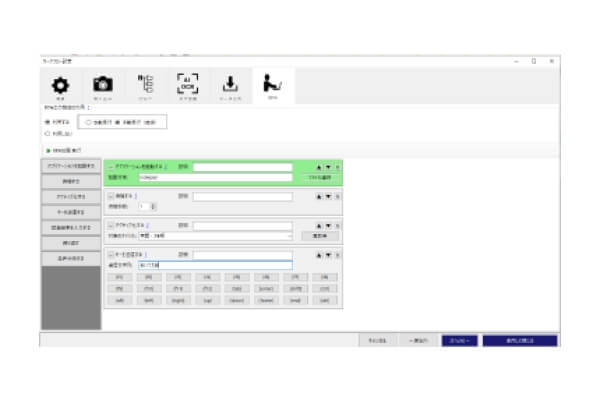Click the download arrow toolbar icon
The height and width of the screenshot is (400, 600).
[x=229, y=86]
